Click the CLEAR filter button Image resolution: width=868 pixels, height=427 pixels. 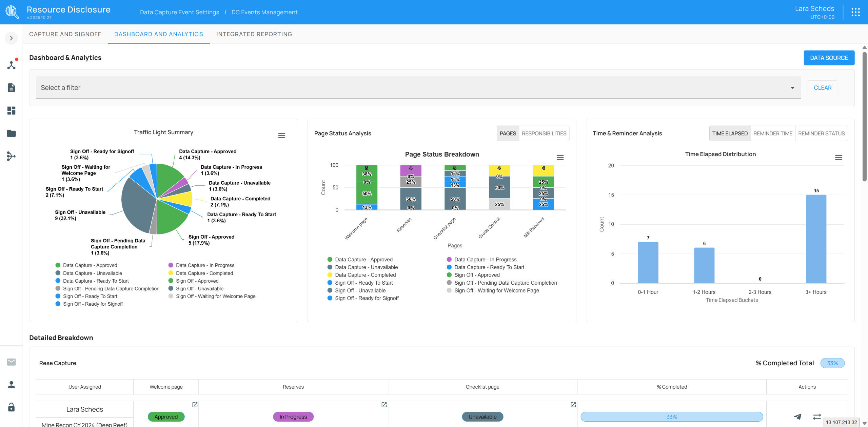(x=823, y=88)
